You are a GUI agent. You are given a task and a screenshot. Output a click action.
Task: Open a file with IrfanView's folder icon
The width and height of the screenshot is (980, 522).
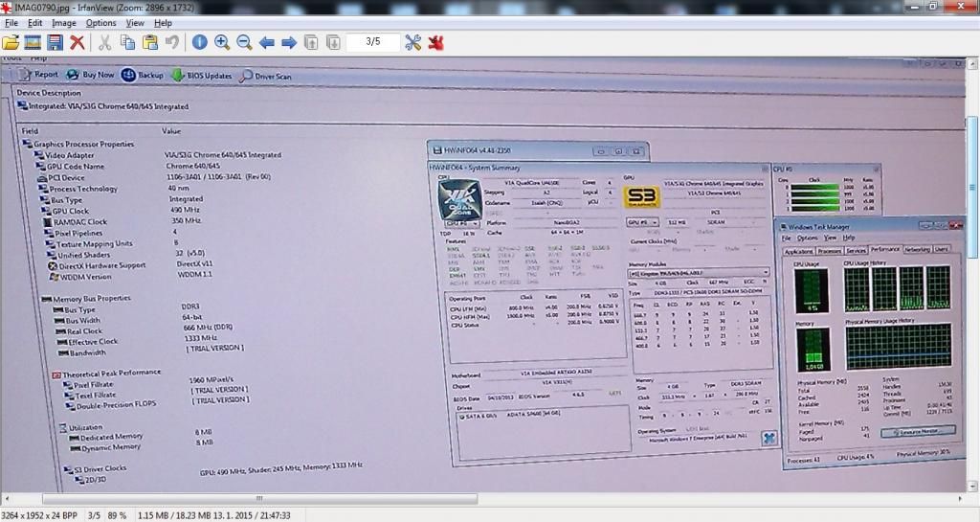[11, 42]
